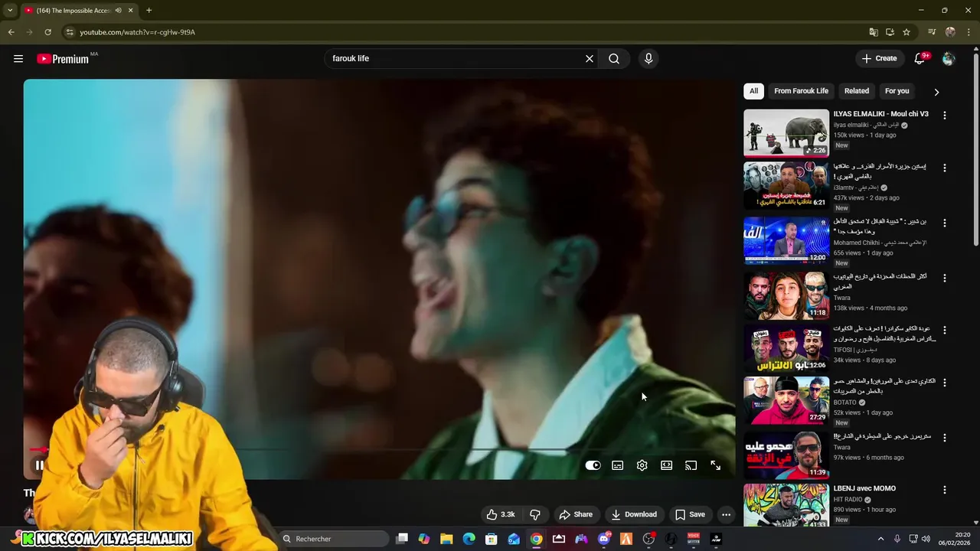
Task: Show hidden system tray icons
Action: (880, 539)
